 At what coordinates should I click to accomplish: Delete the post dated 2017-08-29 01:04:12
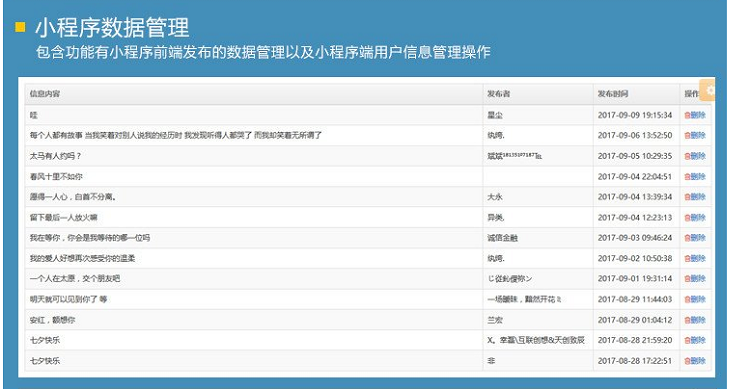click(695, 320)
